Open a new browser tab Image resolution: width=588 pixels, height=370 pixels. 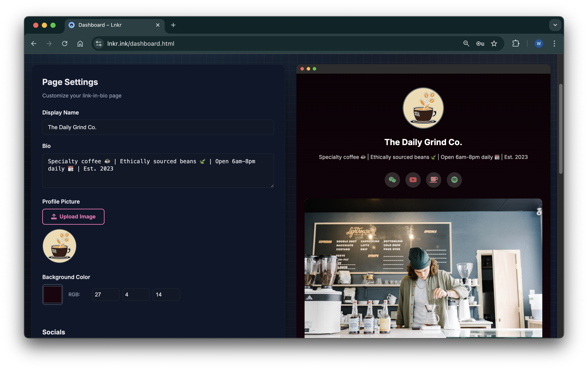click(173, 25)
